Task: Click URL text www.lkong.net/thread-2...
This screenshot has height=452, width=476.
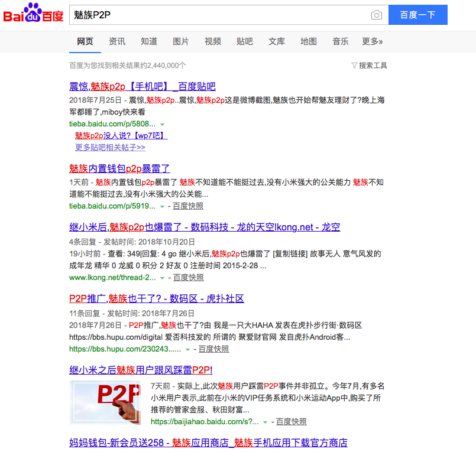Action: click(x=112, y=278)
